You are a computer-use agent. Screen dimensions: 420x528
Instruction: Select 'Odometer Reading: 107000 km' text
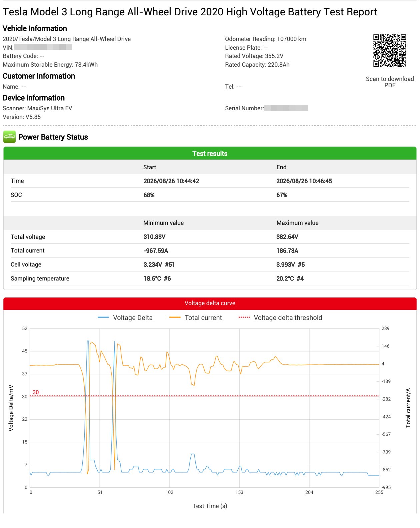point(266,39)
